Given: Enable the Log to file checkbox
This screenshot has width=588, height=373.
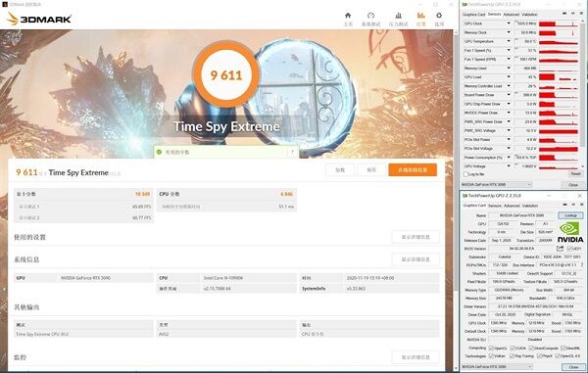Looking at the screenshot, I should [466, 174].
